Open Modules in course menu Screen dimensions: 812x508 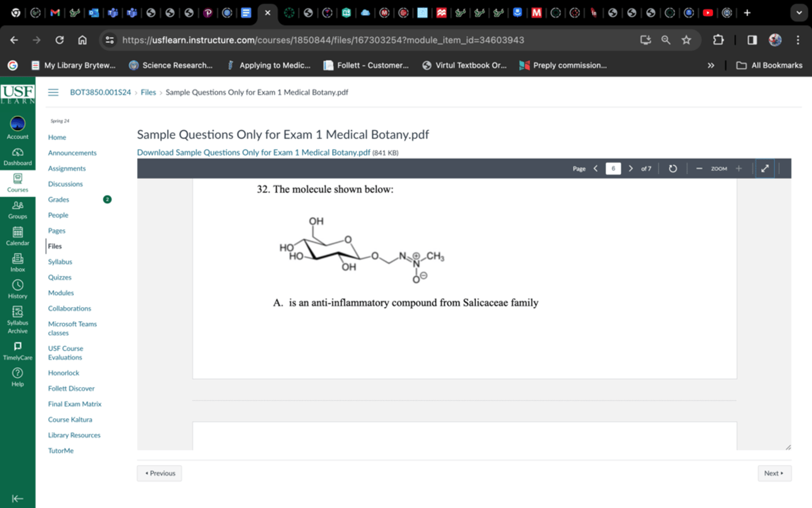coord(61,293)
